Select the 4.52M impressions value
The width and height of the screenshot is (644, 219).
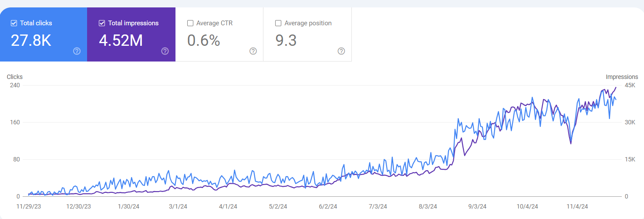[121, 41]
